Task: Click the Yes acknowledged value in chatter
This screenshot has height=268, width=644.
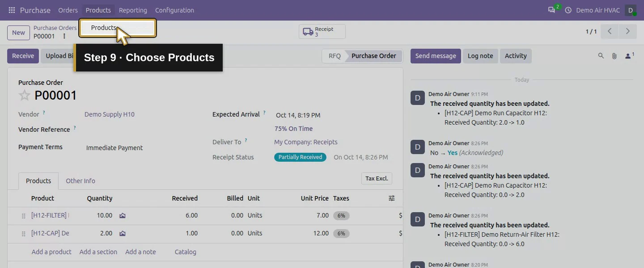Action: (453, 153)
